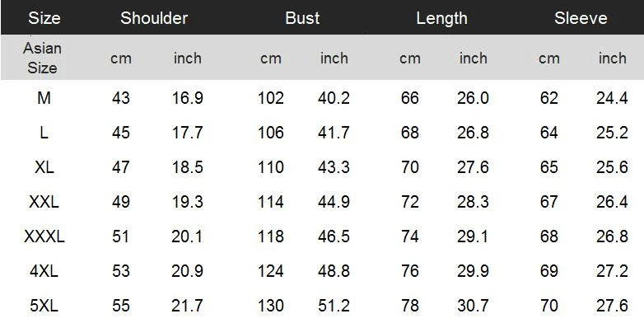Select the 51.2 bust inch value
The height and width of the screenshot is (323, 644).
coord(334,306)
